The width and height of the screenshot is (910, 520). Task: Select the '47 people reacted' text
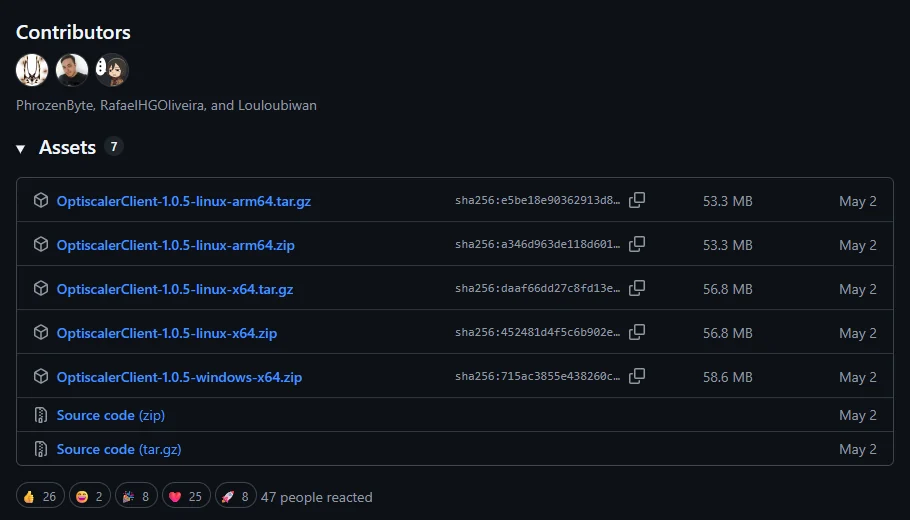[x=316, y=497]
